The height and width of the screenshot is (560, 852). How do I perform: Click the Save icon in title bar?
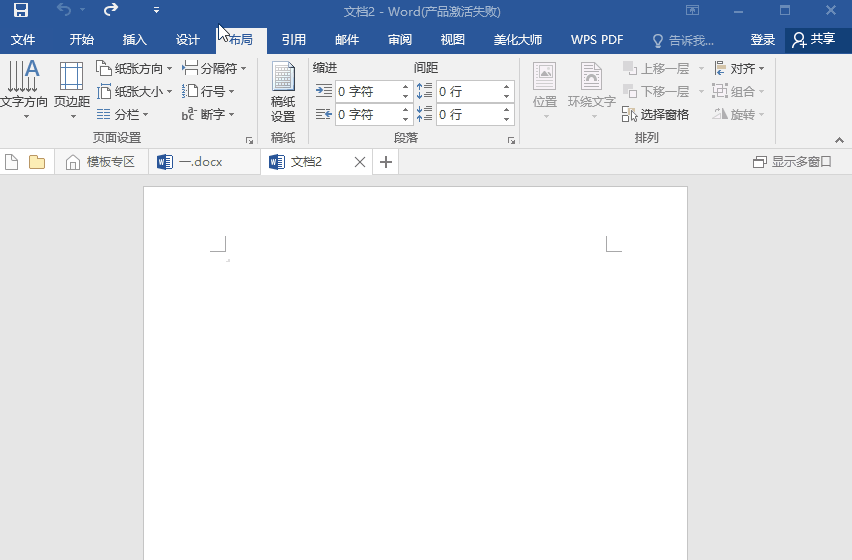[20, 11]
